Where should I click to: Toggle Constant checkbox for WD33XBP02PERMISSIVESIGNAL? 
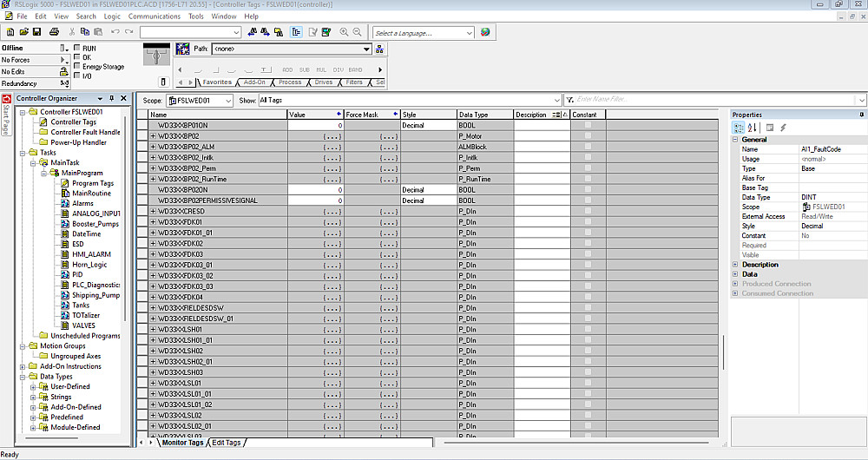tap(588, 200)
